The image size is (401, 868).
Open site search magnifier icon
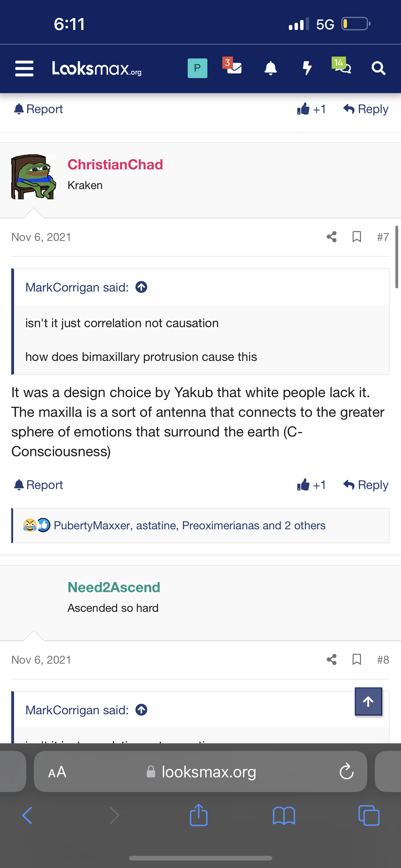379,68
